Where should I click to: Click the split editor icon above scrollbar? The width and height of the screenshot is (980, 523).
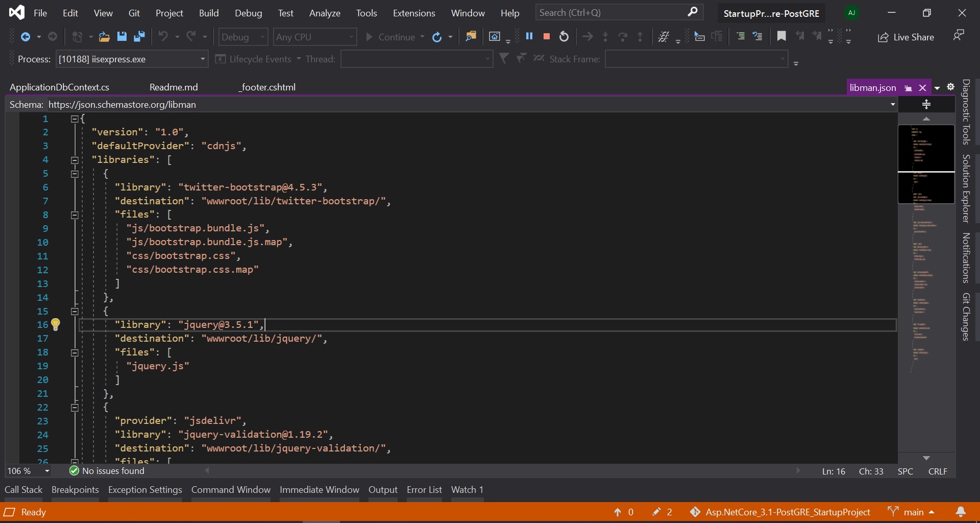coord(926,105)
